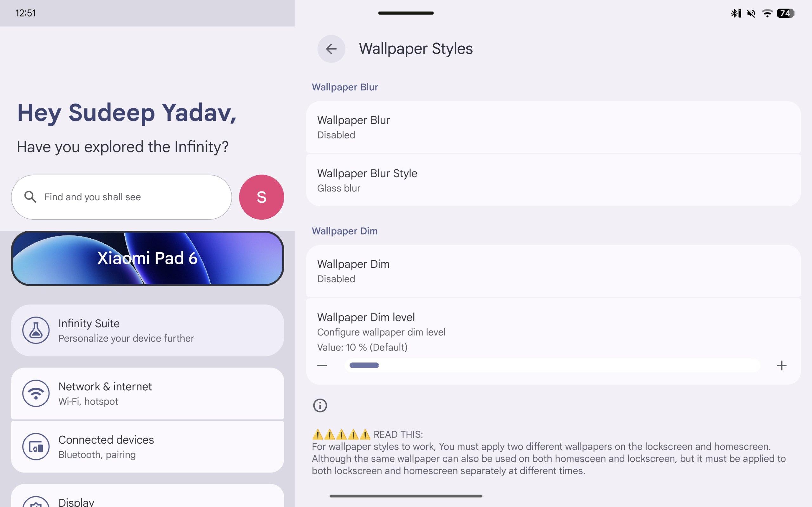Open Connected devices settings
The height and width of the screenshot is (507, 812).
click(x=147, y=447)
